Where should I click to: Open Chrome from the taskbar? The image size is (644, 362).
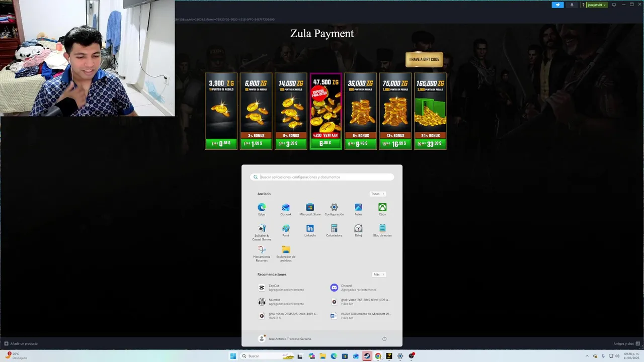click(378, 356)
